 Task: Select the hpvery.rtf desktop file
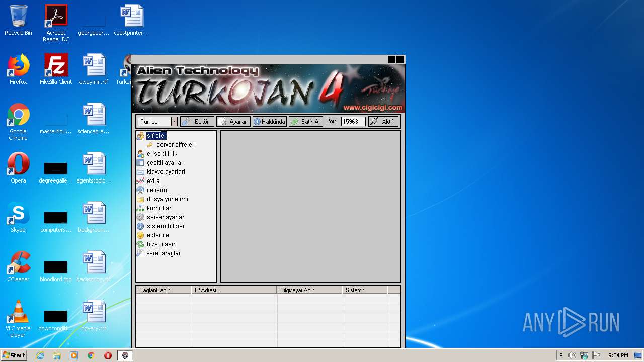coord(94,316)
